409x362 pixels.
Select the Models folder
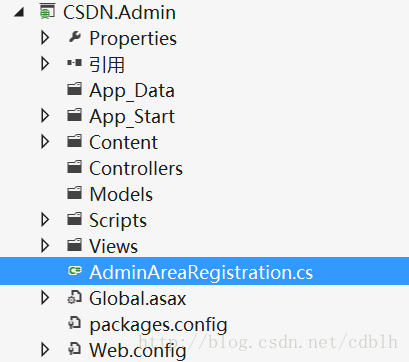coord(121,194)
